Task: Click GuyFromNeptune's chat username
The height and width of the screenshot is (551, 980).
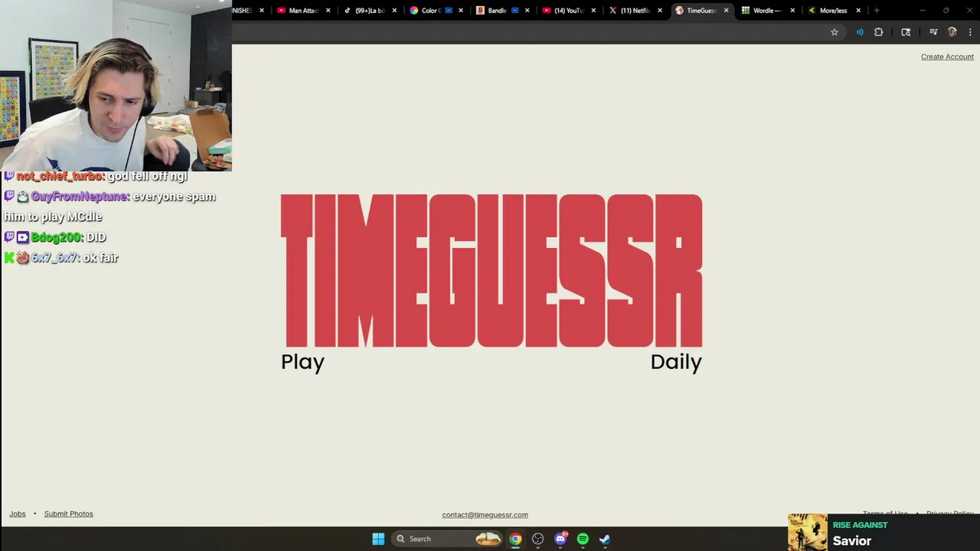Action: coord(80,197)
